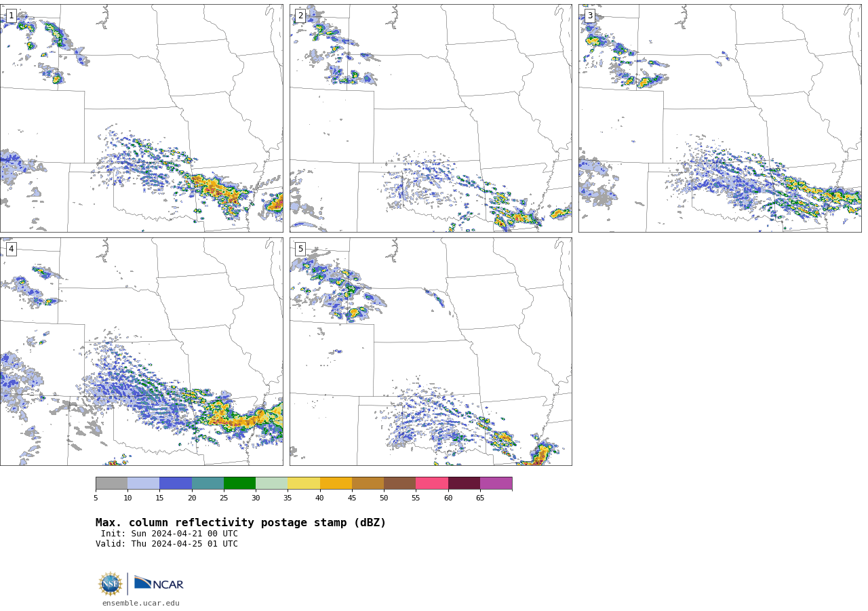Image resolution: width=868 pixels, height=611 pixels.
Task: Open postage stamp map number 2
Action: pyautogui.click(x=431, y=118)
